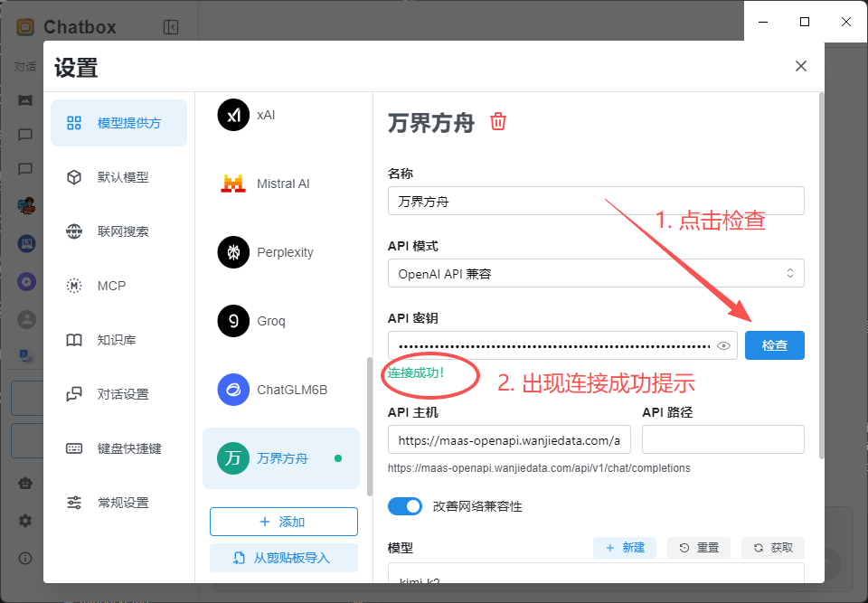The height and width of the screenshot is (603, 868).
Task: Click 从剪贴板导入 button
Action: [283, 558]
